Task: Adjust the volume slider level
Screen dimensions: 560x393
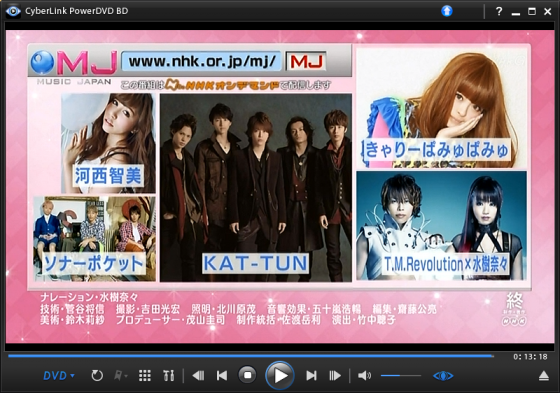Action: 401,375
